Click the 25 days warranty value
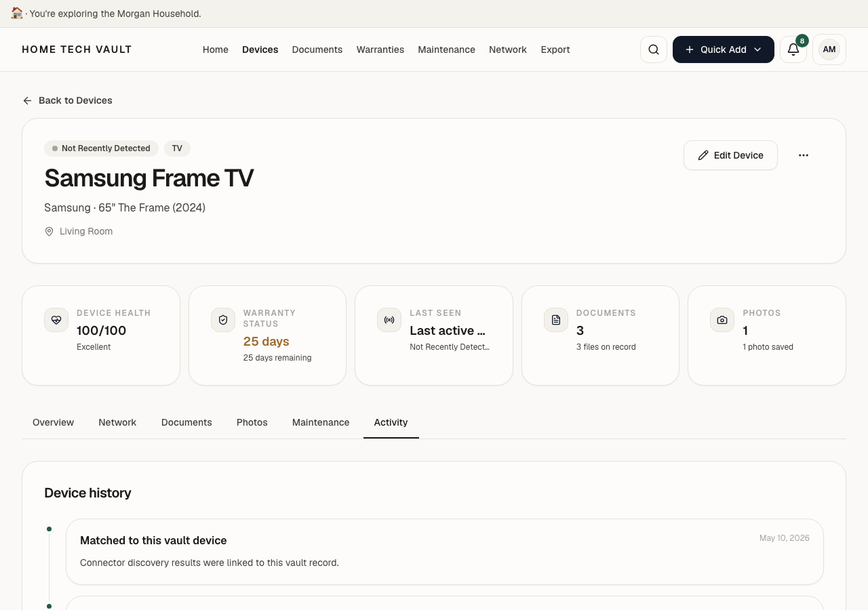The image size is (868, 610). (x=267, y=342)
